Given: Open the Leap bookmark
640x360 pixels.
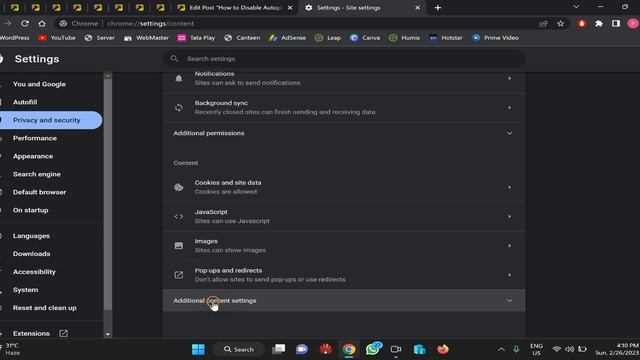Looking at the screenshot, I should point(328,38).
